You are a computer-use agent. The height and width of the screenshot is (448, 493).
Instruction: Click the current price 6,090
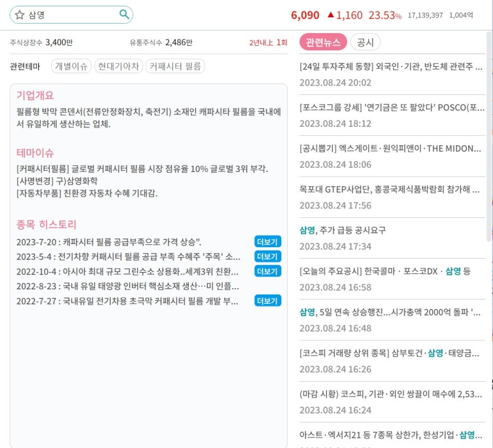click(x=305, y=15)
